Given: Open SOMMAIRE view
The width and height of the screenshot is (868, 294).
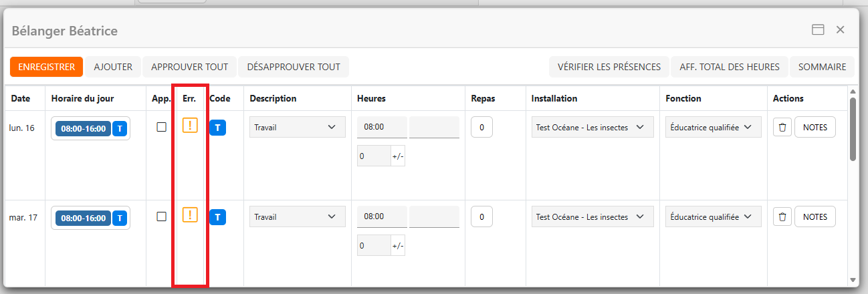Looking at the screenshot, I should (x=822, y=67).
